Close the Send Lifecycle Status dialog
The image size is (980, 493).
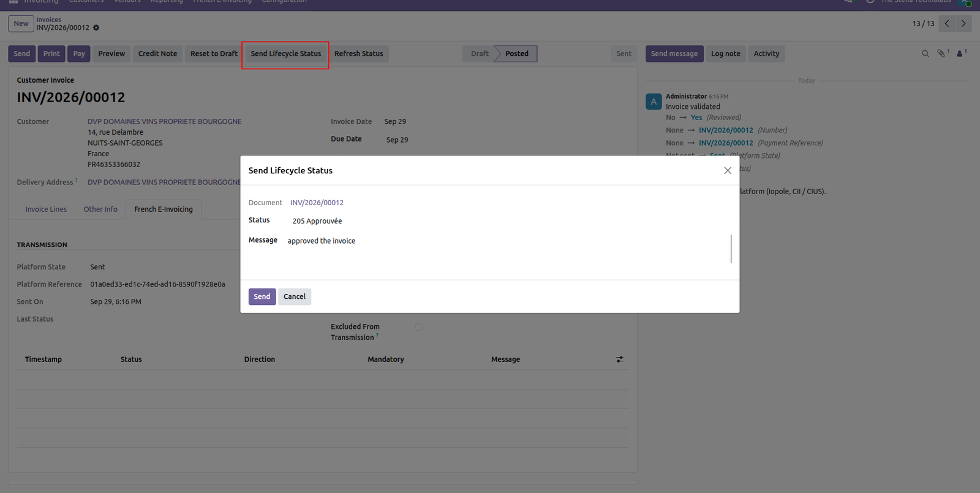tap(728, 170)
